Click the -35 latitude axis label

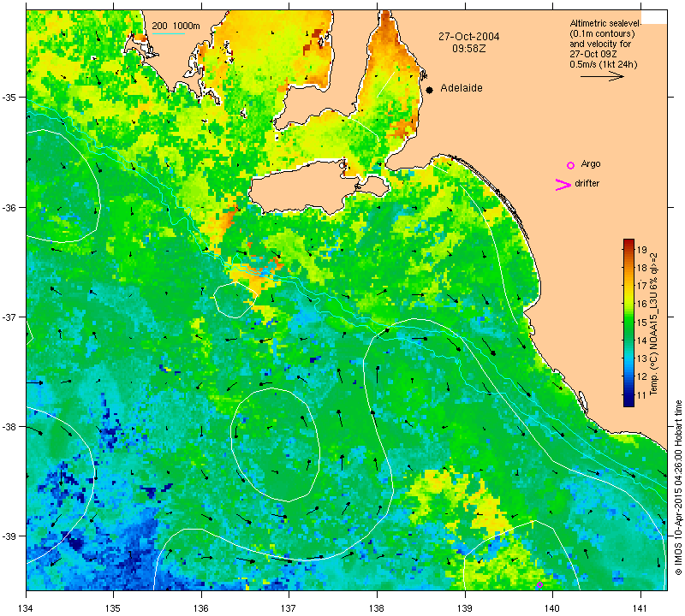9,97
